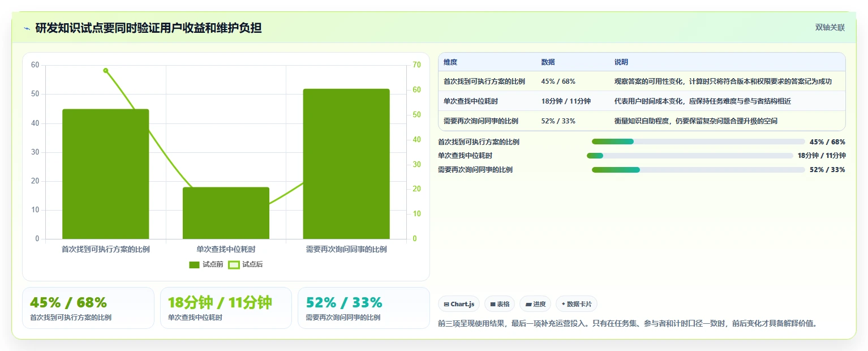Click the 数据 column header
Viewport: 868px width, 351px height.
coord(548,62)
